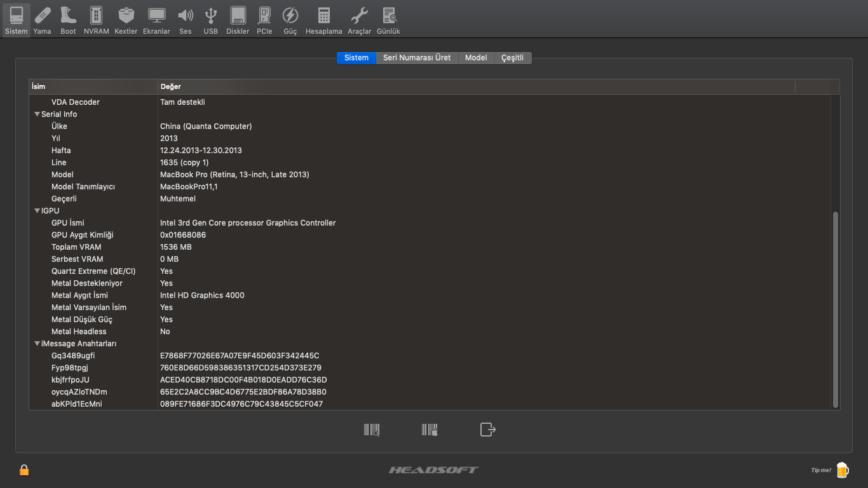Open the Yama patch toolbar icon

click(42, 20)
